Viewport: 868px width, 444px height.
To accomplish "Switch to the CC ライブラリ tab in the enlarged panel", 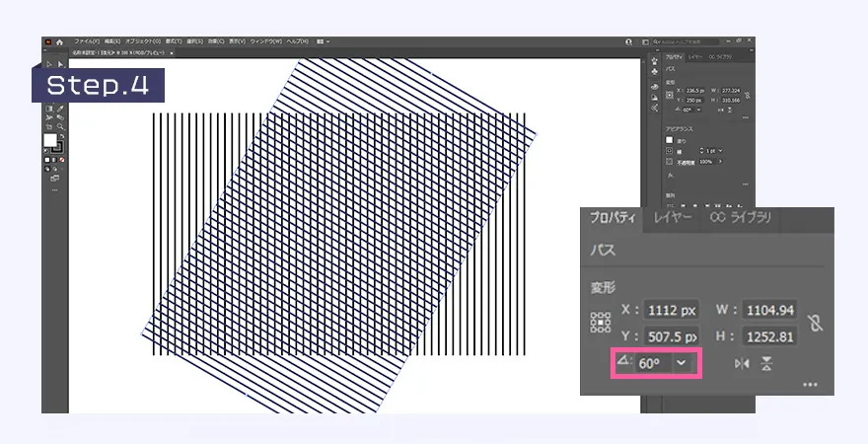I will (x=740, y=218).
